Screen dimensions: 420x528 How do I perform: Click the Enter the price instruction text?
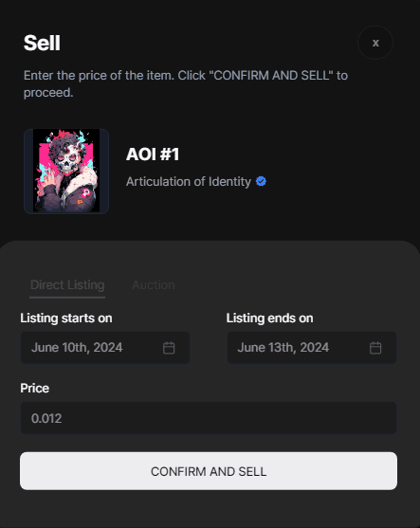186,83
